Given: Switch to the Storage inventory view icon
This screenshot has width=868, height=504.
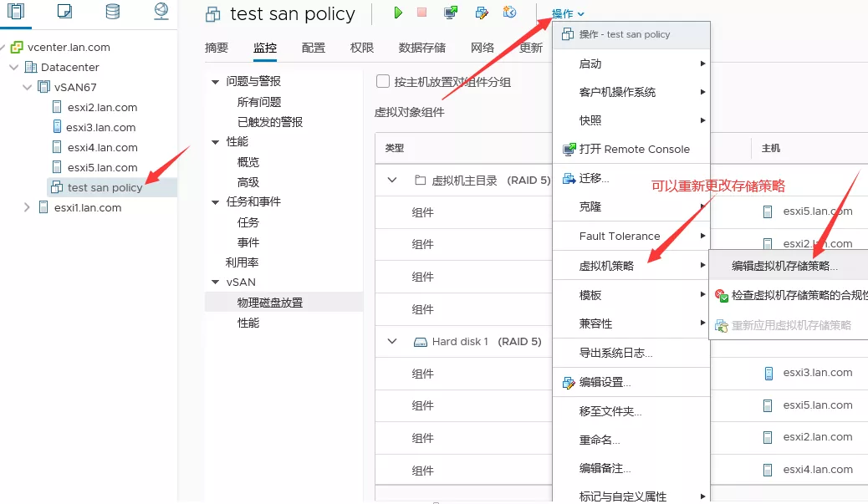Looking at the screenshot, I should click(x=112, y=12).
